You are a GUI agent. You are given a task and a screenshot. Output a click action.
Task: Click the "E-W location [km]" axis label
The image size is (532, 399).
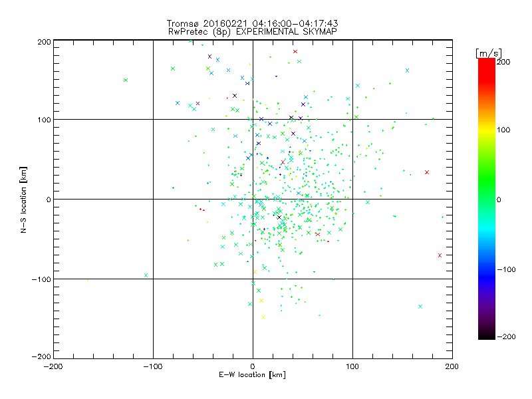coord(252,374)
